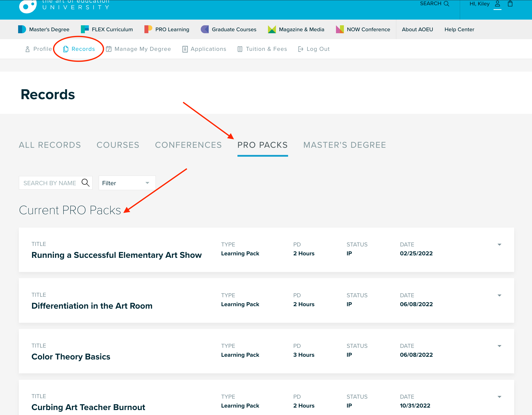Click the Tuition & Fees receipt icon
This screenshot has height=415, width=532.
click(240, 49)
